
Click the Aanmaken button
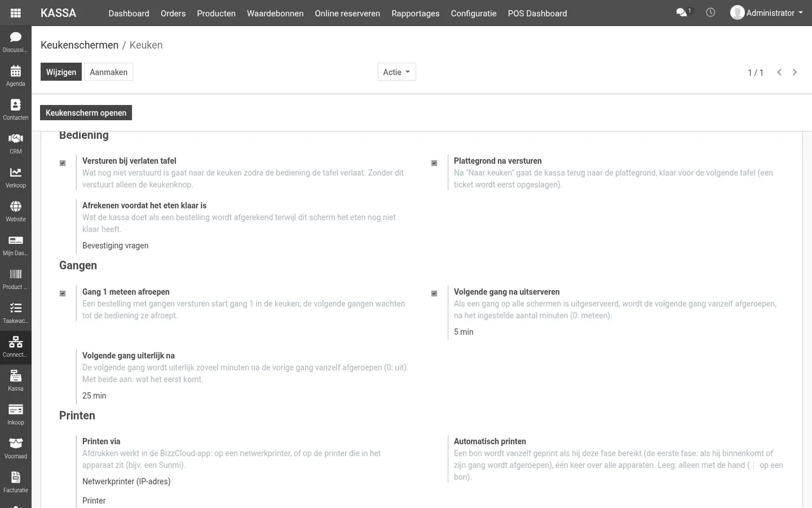click(108, 72)
